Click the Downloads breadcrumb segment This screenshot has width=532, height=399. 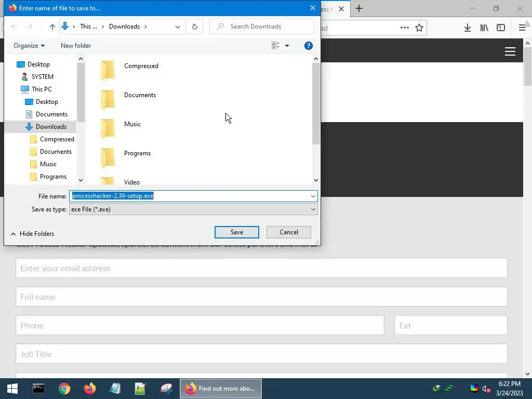click(x=124, y=26)
